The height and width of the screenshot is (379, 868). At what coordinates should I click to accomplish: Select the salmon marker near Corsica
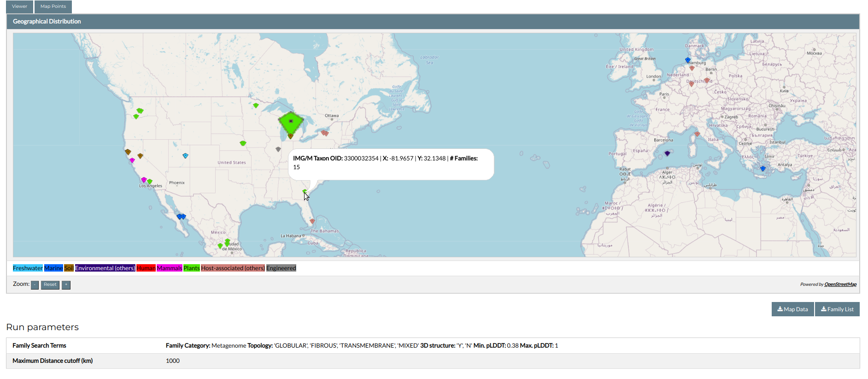pos(697,134)
